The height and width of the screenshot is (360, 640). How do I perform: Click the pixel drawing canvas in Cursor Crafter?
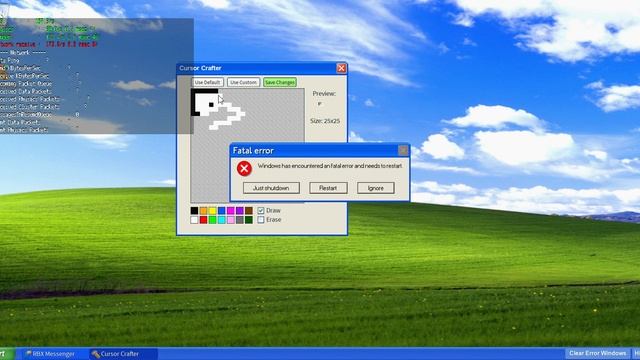point(247,145)
